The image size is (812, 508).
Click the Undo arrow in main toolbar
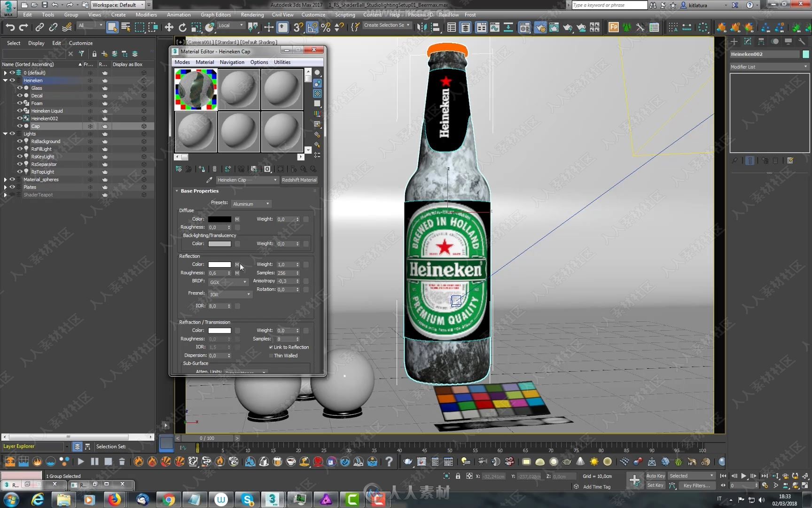pyautogui.click(x=10, y=27)
